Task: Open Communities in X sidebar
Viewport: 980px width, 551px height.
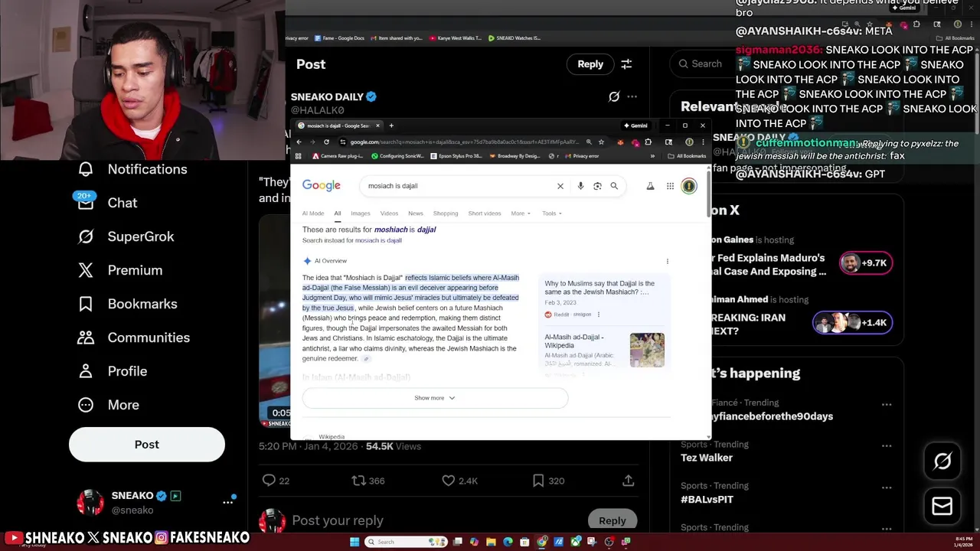Action: (x=133, y=337)
